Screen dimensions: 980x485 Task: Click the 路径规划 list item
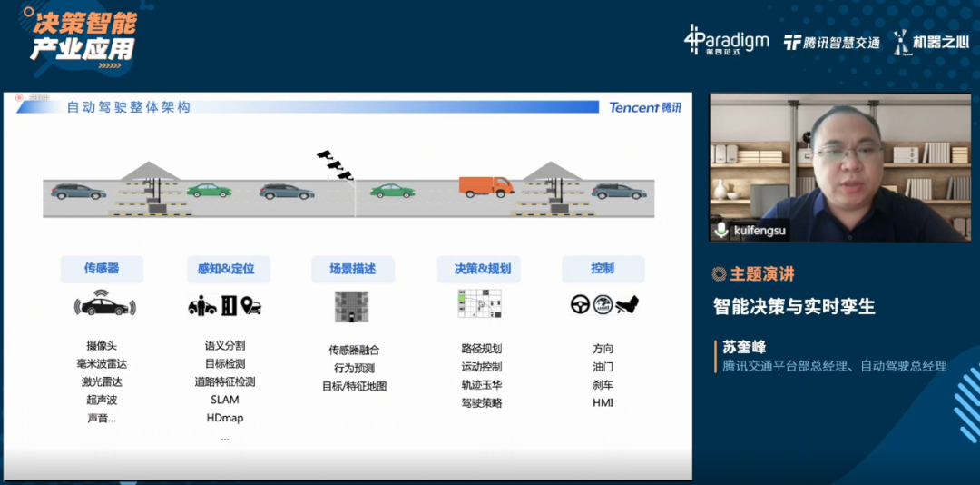pyautogui.click(x=482, y=349)
